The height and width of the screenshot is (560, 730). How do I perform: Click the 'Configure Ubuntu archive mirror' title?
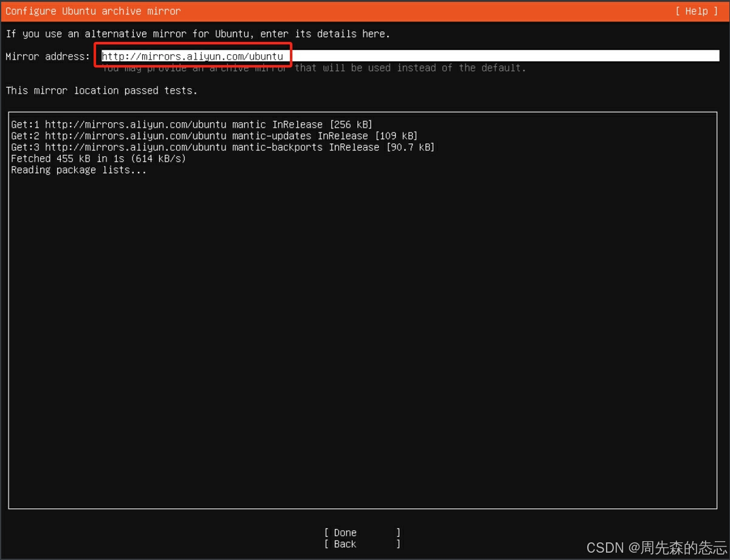(93, 11)
